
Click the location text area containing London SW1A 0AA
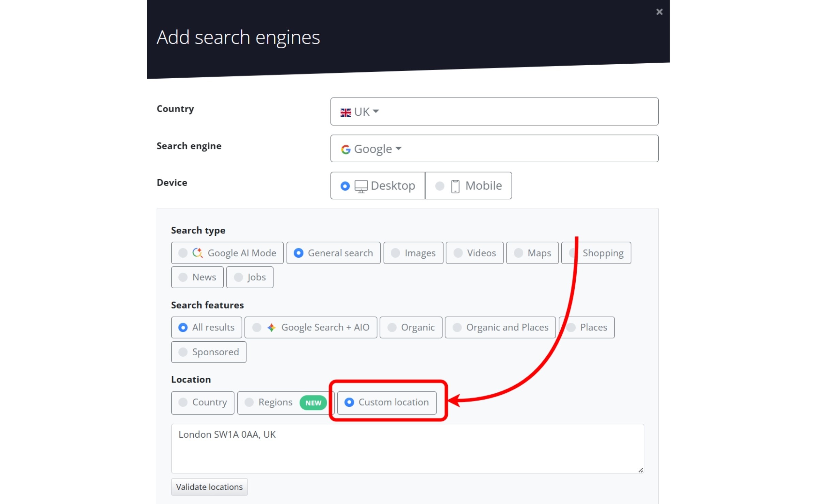pos(407,448)
